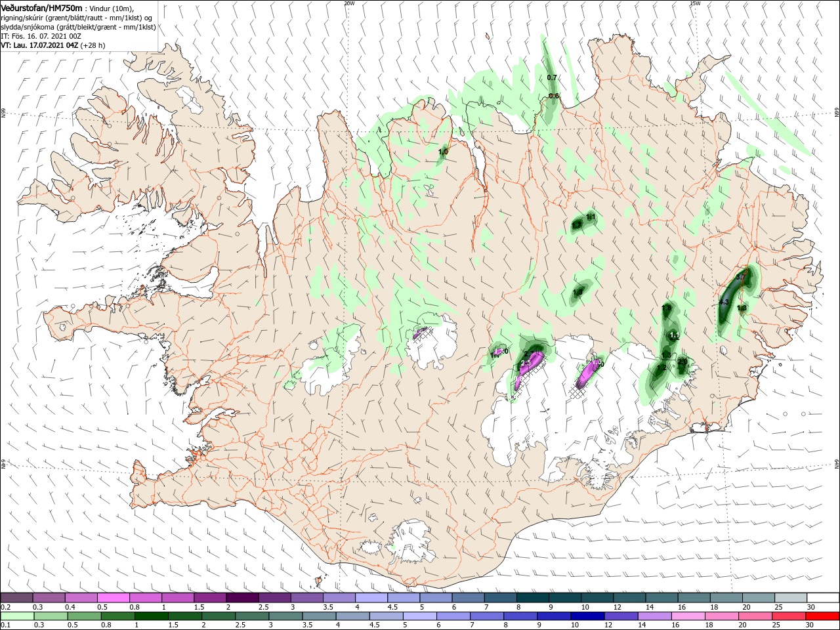The image size is (840, 630).
Task: Click the 3.7 precipitation value in the east
Action: (741, 277)
